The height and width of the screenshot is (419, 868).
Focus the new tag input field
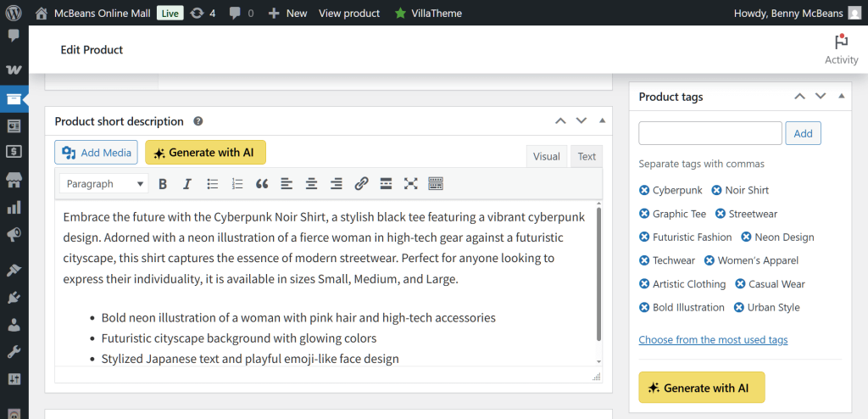710,133
